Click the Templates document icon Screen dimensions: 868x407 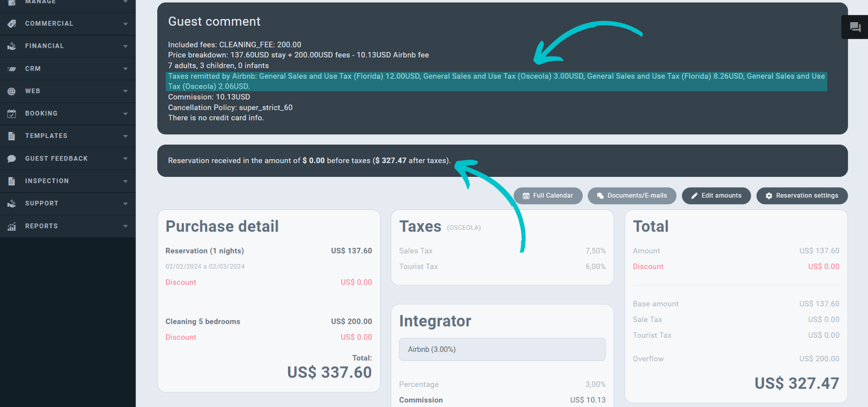click(12, 136)
